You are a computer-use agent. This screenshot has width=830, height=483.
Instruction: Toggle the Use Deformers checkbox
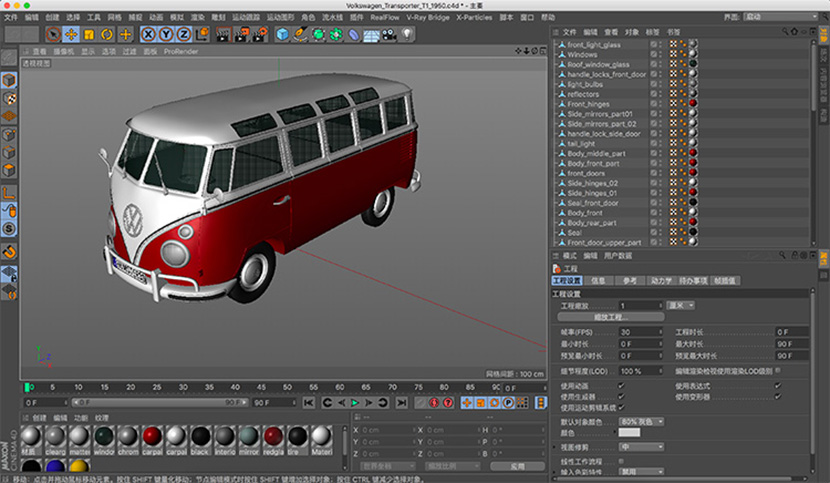coord(778,396)
